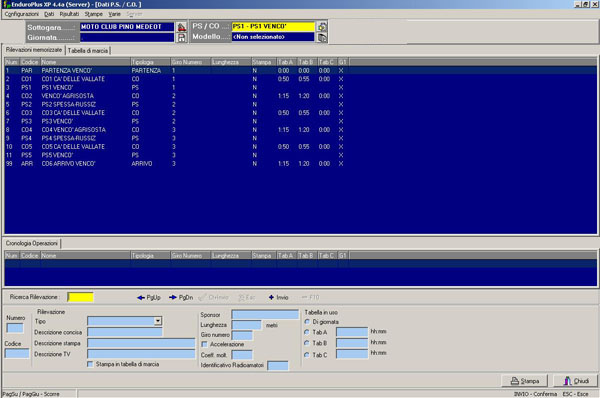Select the Tab A radio button
Viewport: 600px width, 398px height.
click(x=307, y=332)
